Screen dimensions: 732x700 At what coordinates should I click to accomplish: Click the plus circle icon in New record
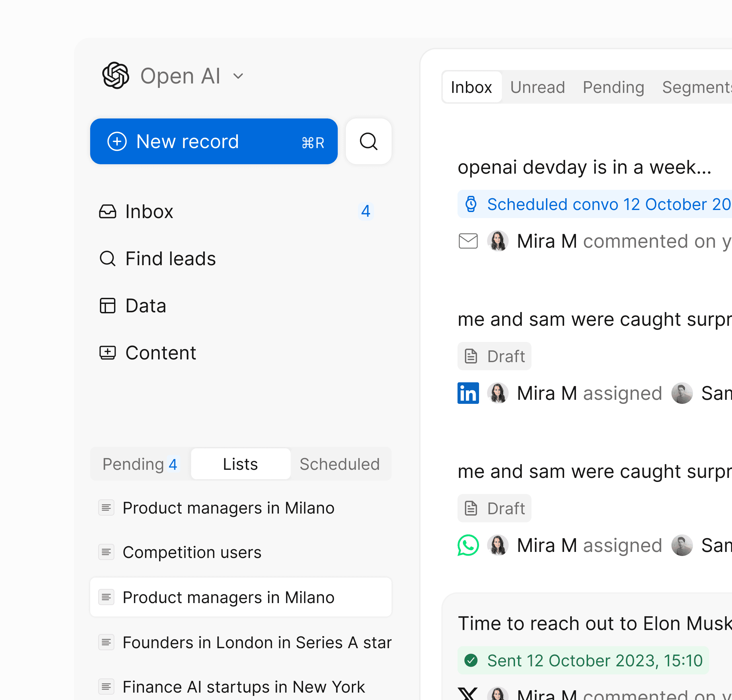pyautogui.click(x=117, y=141)
